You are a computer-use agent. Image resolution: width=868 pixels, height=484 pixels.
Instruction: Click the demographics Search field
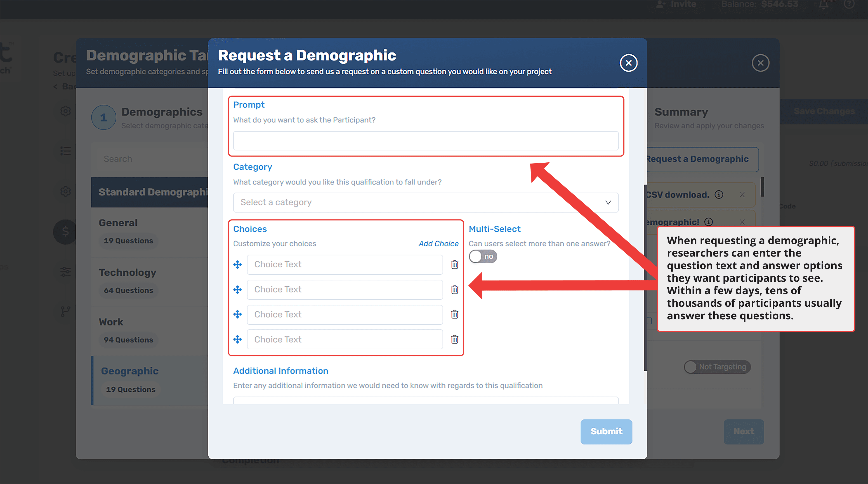pos(150,159)
